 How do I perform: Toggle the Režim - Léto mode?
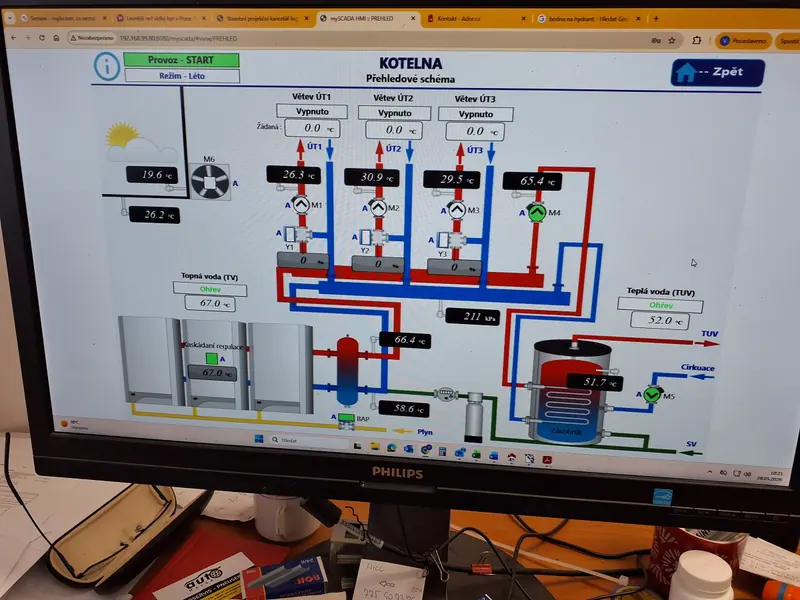click(x=182, y=76)
